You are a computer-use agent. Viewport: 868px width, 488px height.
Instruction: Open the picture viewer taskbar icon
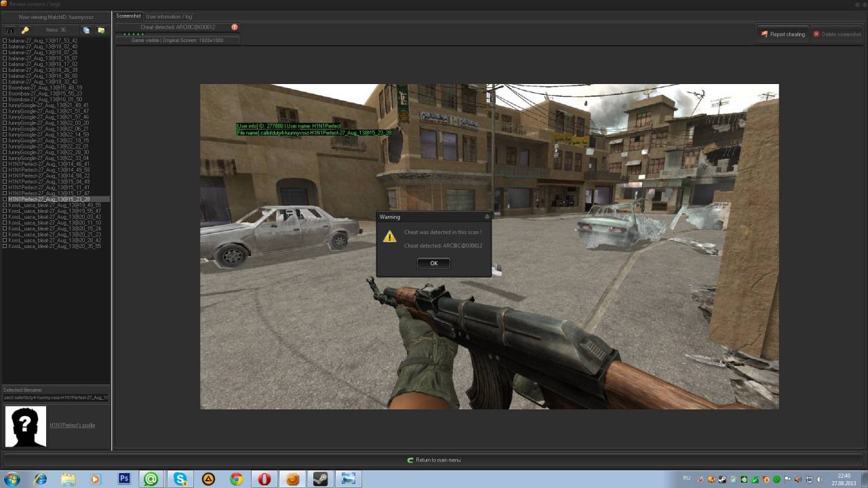[348, 479]
